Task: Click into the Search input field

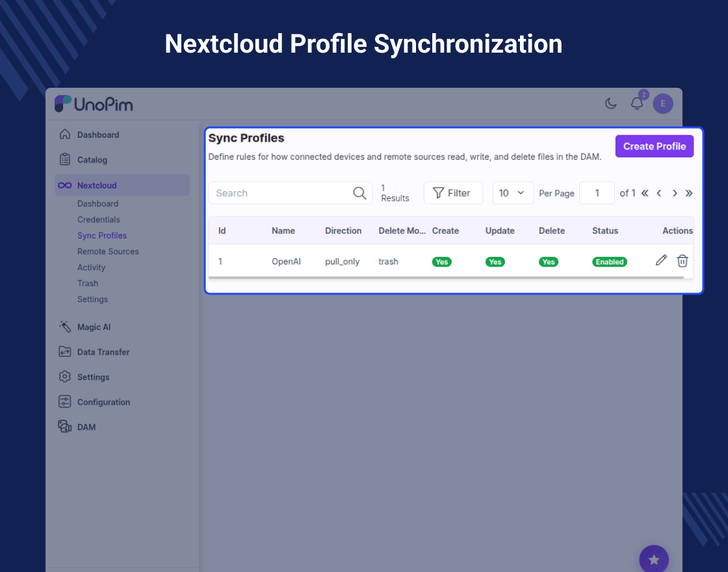Action: pos(290,192)
